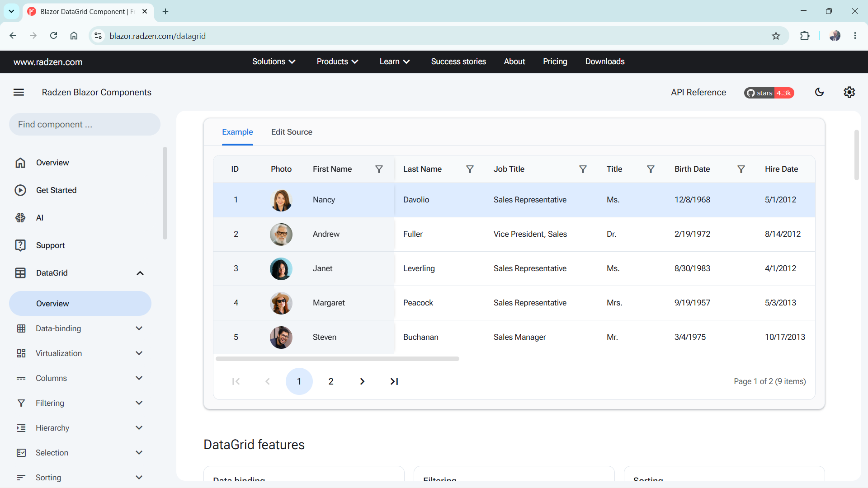Expand the Virtualization section
The image size is (868, 488).
[139, 353]
